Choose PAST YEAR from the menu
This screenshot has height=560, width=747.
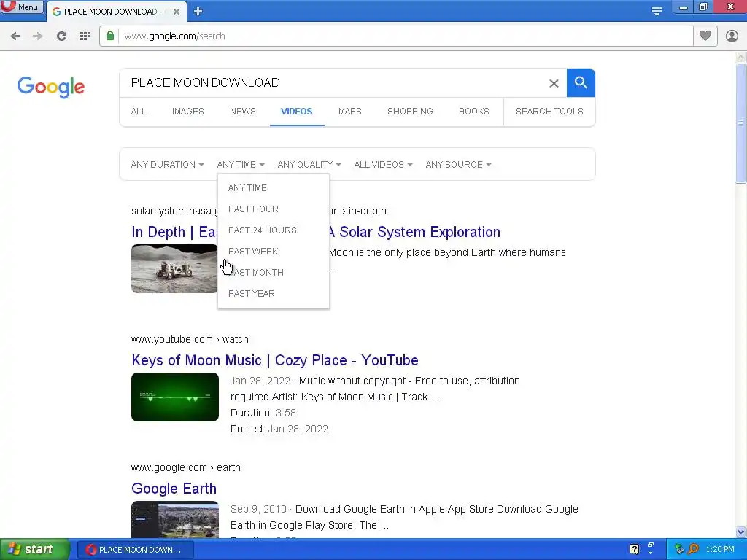tap(274, 294)
